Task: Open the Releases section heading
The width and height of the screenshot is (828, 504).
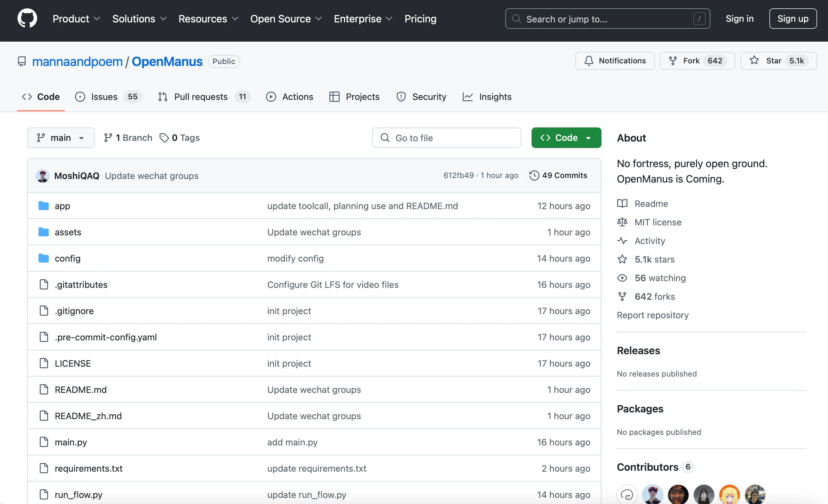Action: pyautogui.click(x=639, y=350)
